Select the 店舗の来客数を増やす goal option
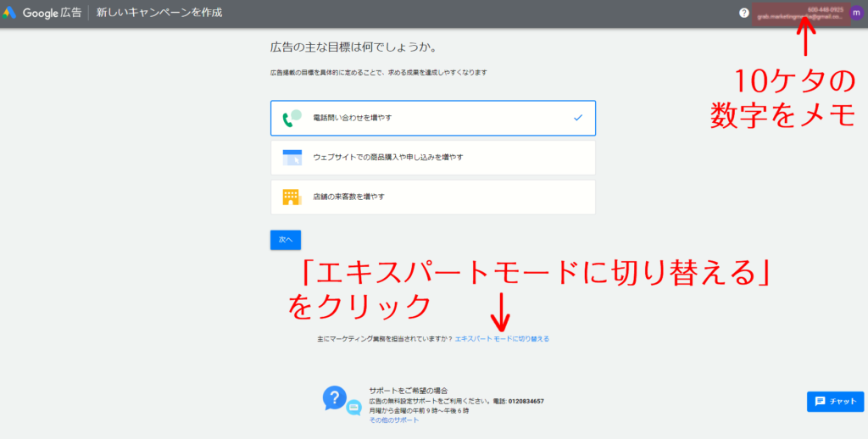 tap(433, 197)
